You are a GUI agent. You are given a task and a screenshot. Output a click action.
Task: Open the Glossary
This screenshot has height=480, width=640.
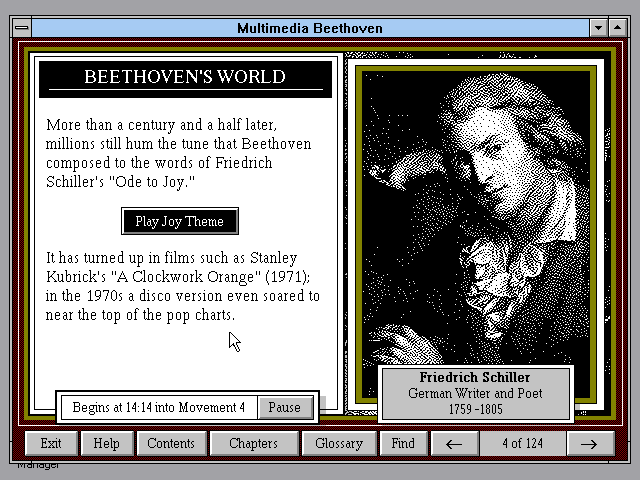point(339,443)
